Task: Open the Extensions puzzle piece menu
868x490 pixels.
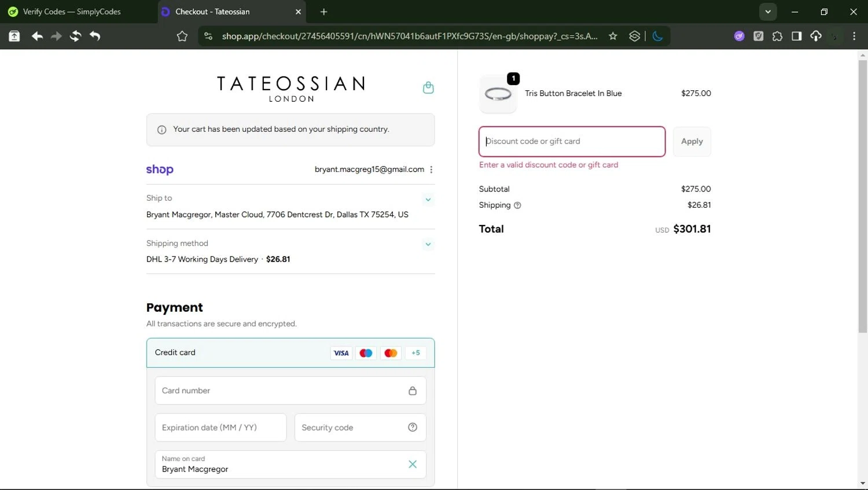Action: [x=777, y=36]
